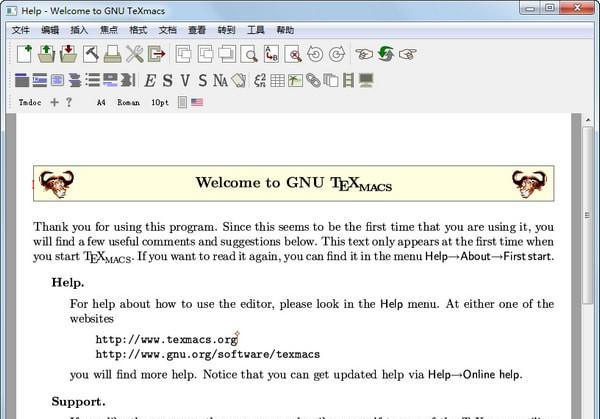Open the 转到 menu
This screenshot has height=419, width=600.
click(x=227, y=30)
